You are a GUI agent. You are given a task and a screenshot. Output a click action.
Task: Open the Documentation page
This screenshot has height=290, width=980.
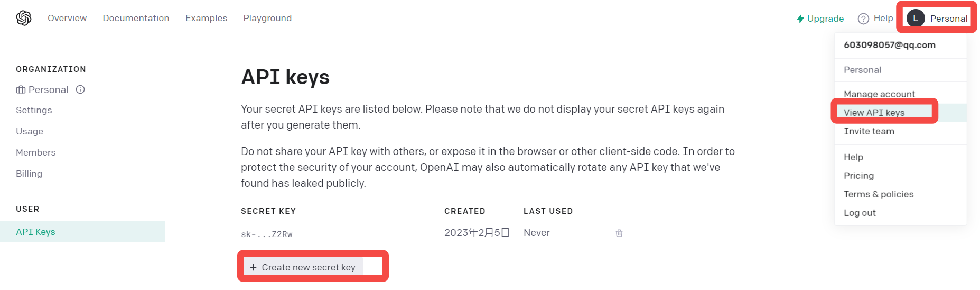click(136, 18)
